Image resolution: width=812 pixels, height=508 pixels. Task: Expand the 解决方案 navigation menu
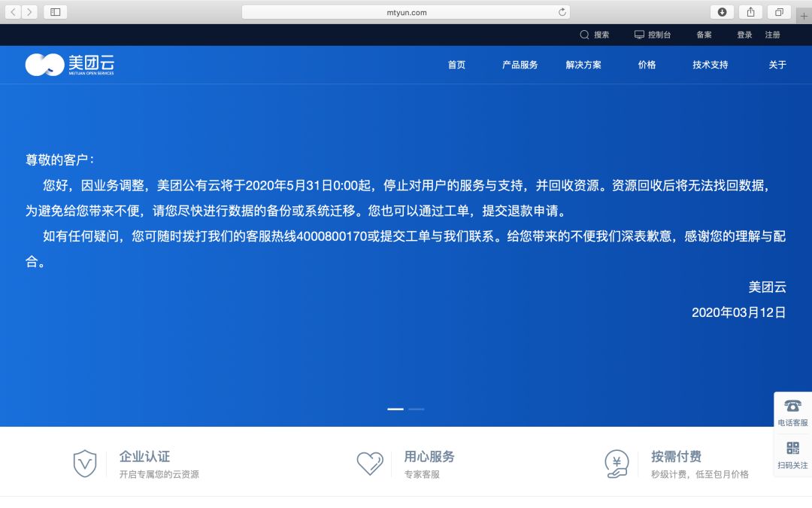click(x=583, y=65)
